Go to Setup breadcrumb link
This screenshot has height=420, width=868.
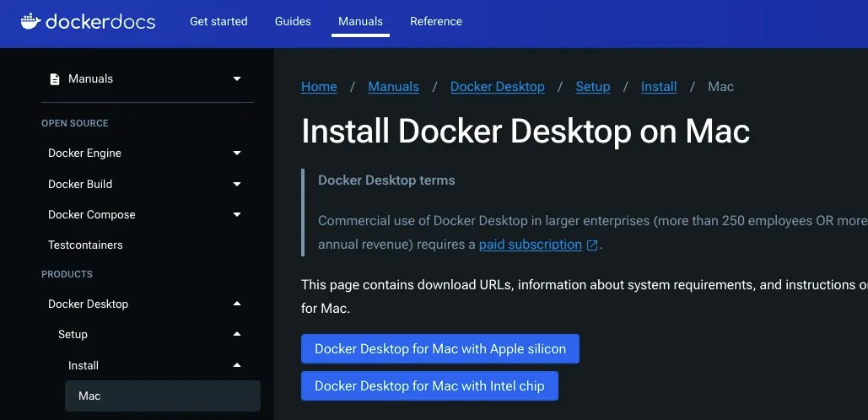pos(593,87)
